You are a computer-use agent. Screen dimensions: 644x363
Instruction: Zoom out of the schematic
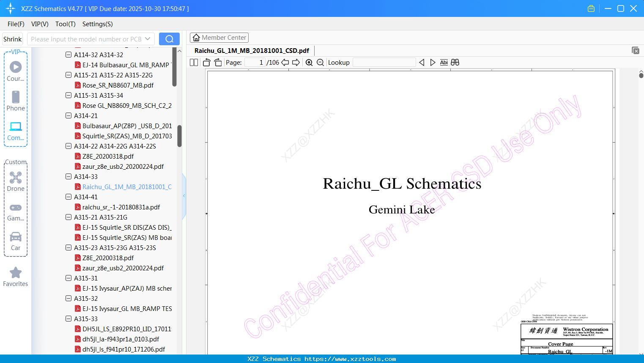click(320, 63)
